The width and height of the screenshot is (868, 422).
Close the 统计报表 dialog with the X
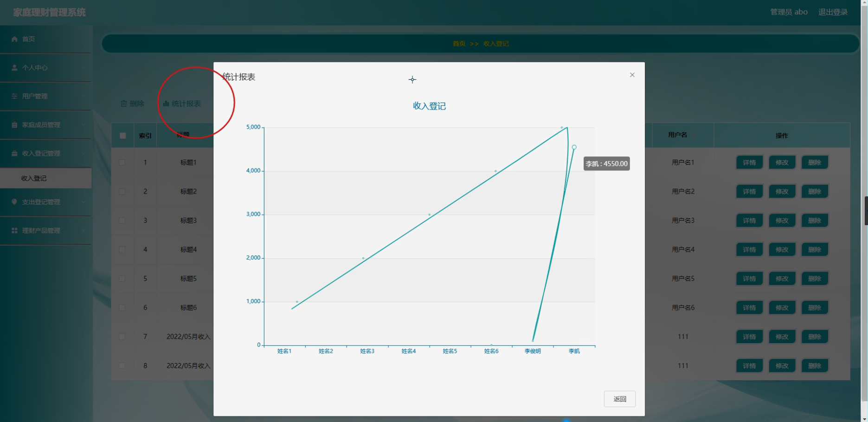coord(632,75)
